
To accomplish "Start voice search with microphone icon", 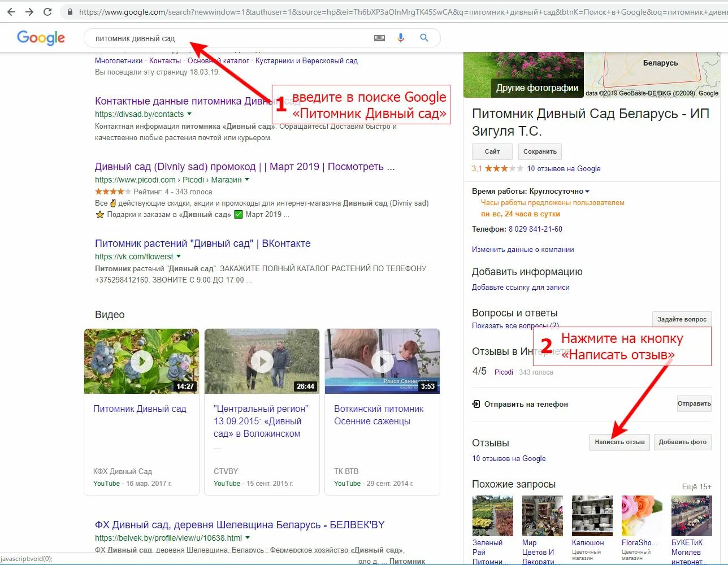I will coord(401,38).
